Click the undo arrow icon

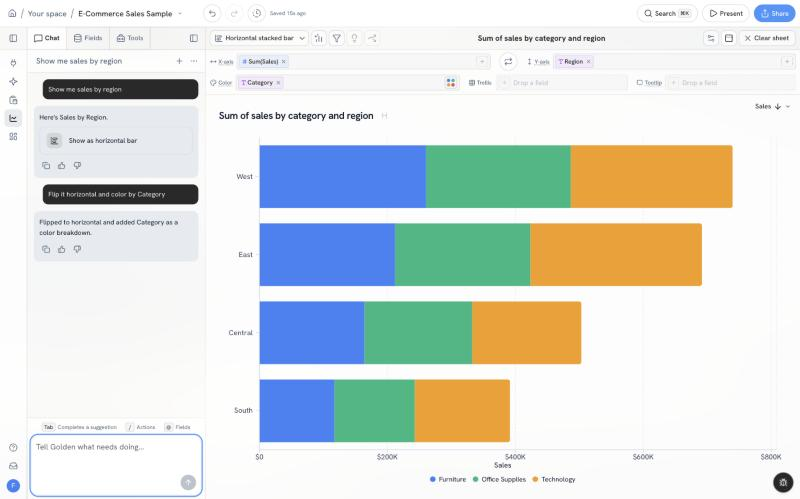click(212, 13)
